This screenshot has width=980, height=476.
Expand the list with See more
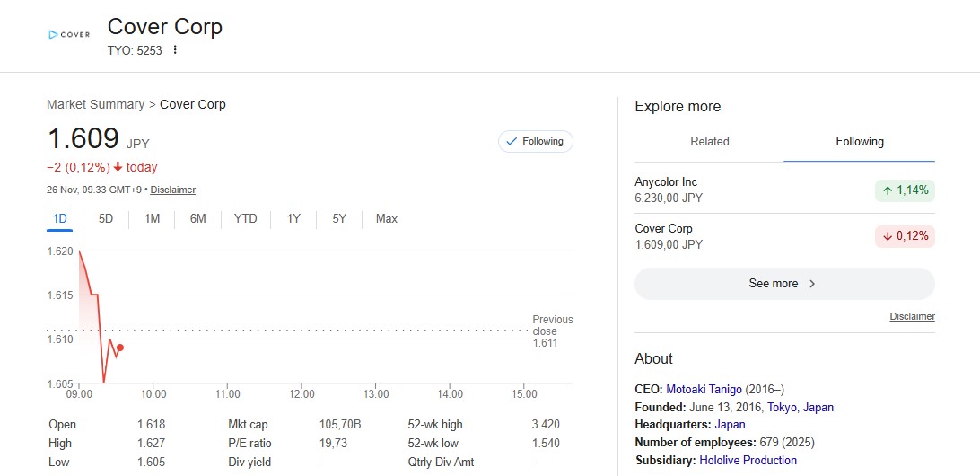click(x=784, y=283)
